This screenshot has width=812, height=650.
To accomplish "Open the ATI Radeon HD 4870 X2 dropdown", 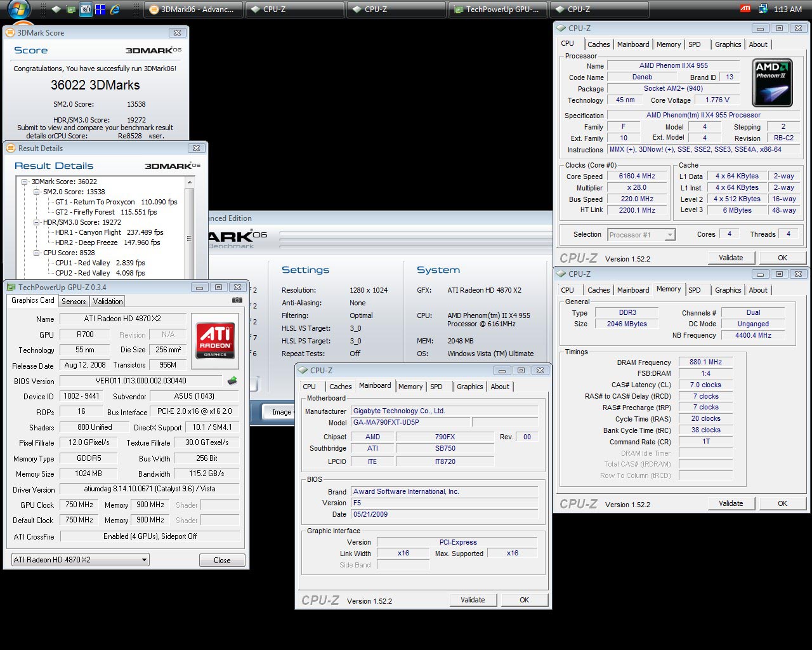I will (81, 560).
